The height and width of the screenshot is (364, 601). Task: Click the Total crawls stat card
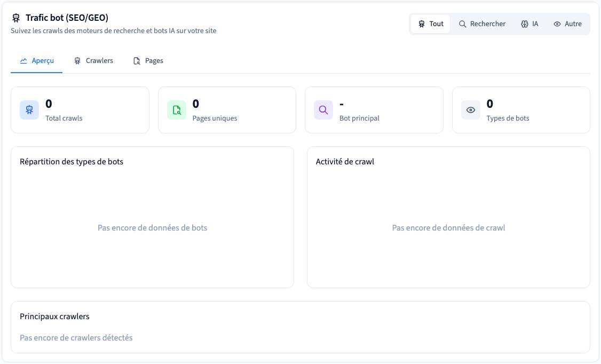[x=80, y=110]
